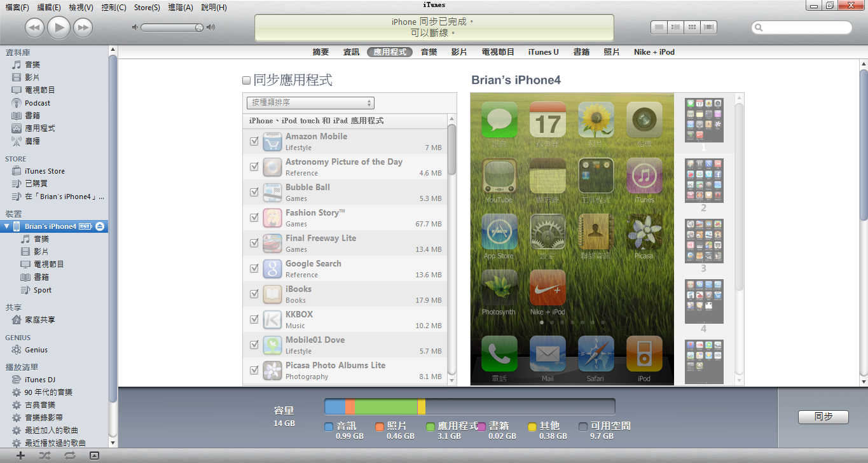The image size is (868, 463).
Task: Skip to previous track button
Action: click(34, 27)
